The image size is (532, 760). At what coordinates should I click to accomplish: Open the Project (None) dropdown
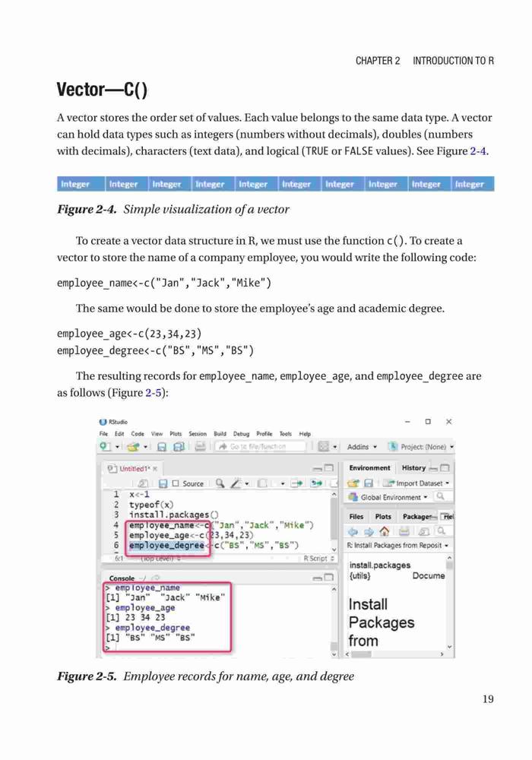427,447
